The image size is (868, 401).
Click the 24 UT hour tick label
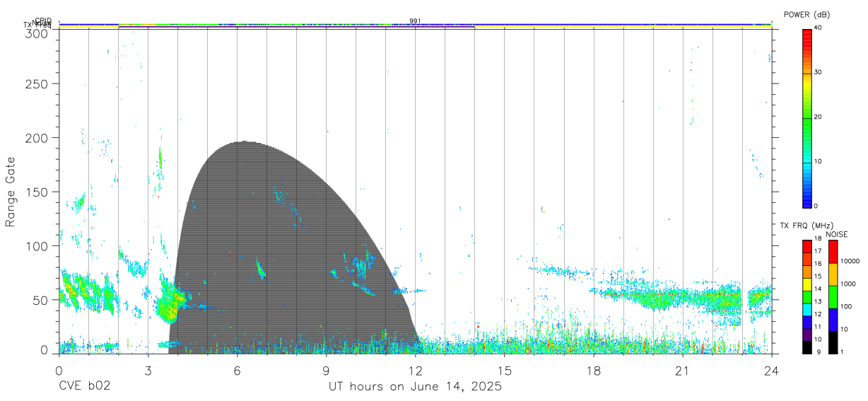click(x=772, y=370)
